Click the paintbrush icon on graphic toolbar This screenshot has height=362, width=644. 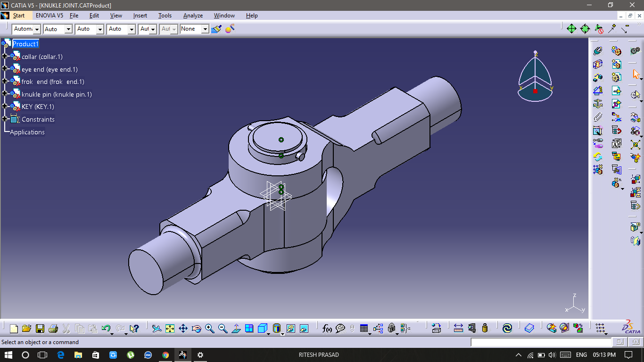(x=216, y=29)
